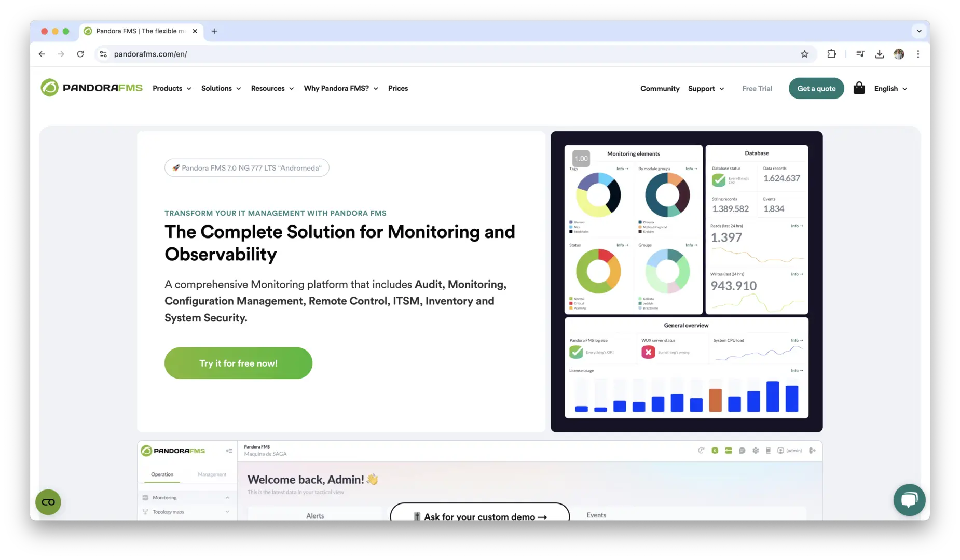Click Try it for free now!

click(x=238, y=363)
